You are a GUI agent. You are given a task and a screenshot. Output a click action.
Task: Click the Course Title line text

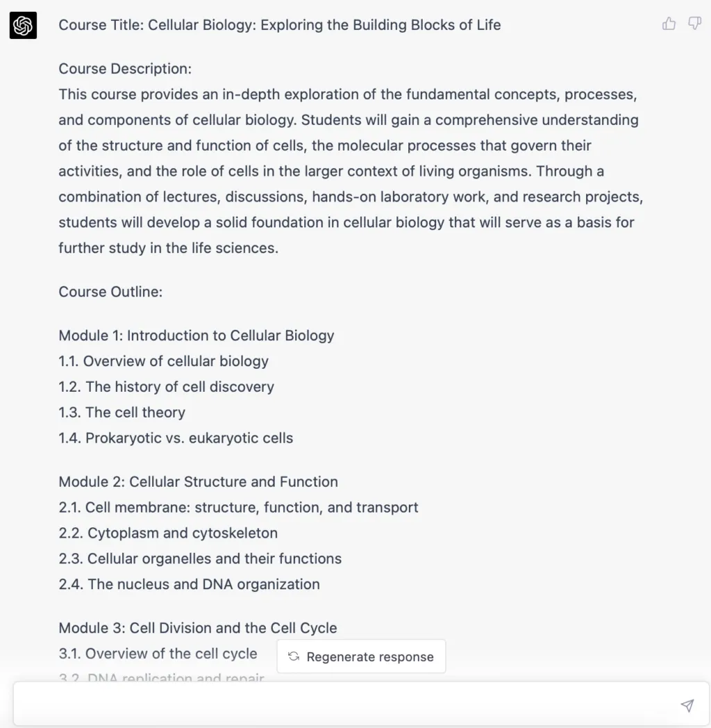(279, 25)
